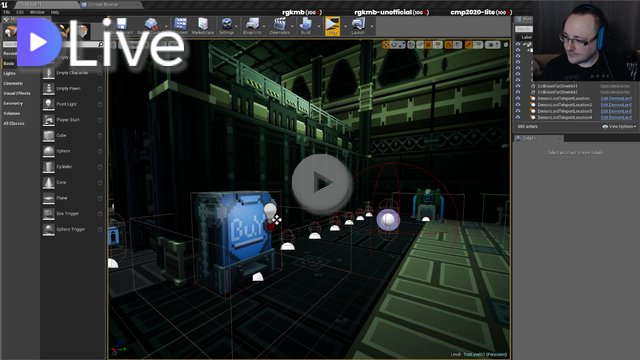Toggle visibility of DemonLordTeleportLocation4

pos(518,118)
